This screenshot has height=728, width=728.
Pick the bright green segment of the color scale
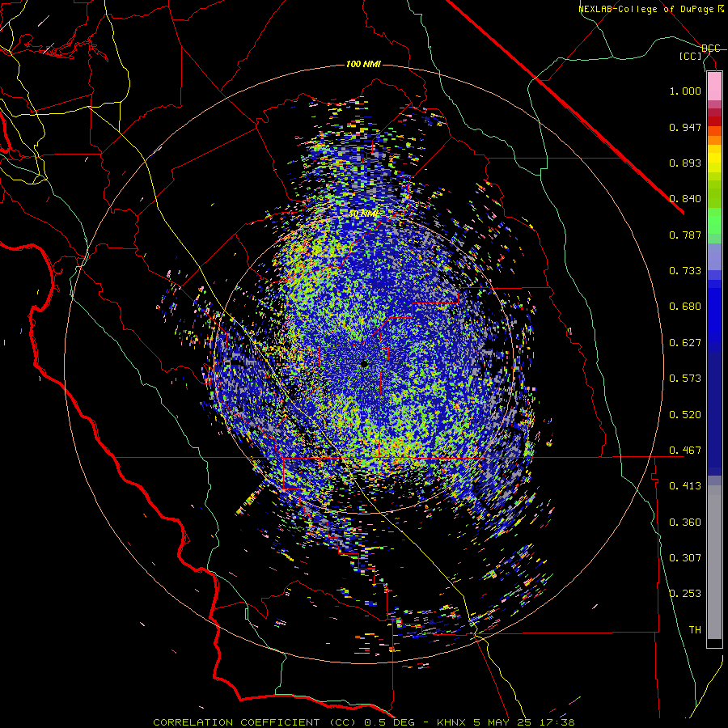click(x=714, y=221)
